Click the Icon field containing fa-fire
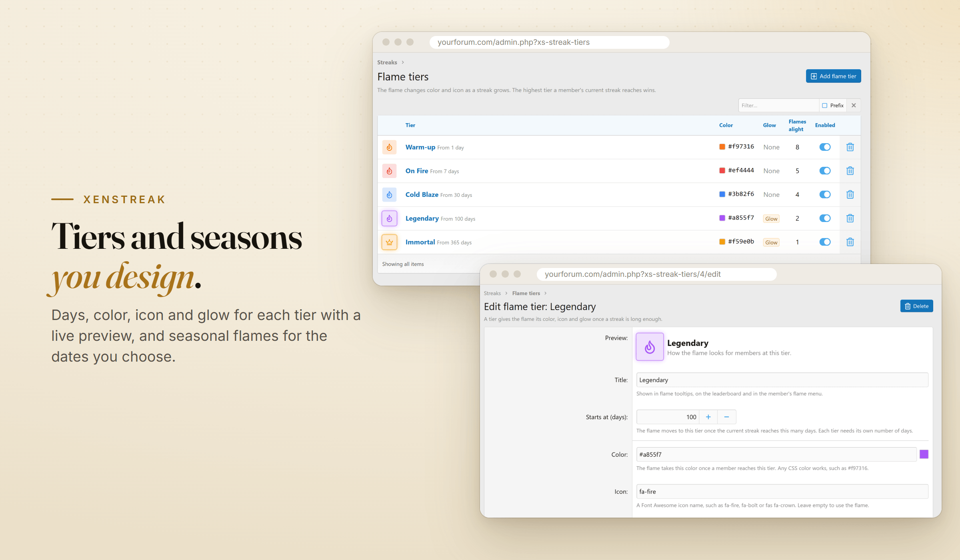The height and width of the screenshot is (560, 960). coord(782,492)
